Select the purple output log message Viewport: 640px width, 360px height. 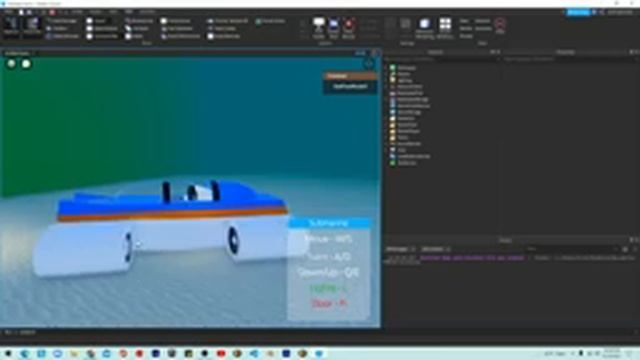point(472,258)
